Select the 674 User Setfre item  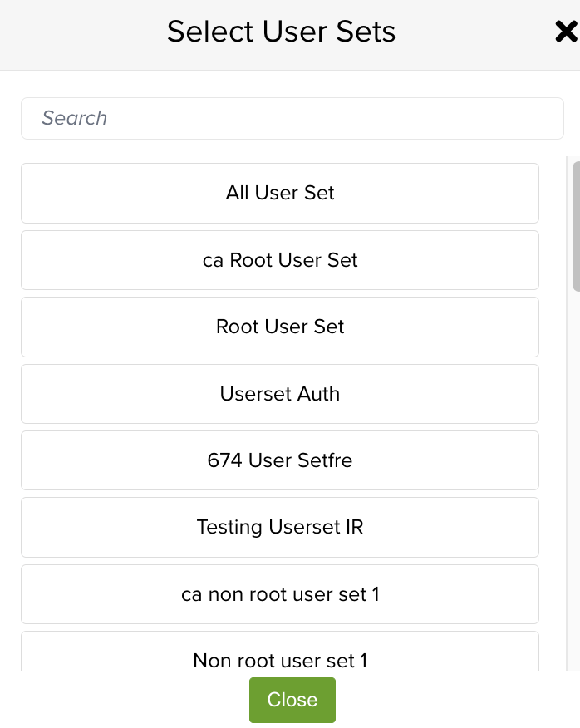(x=280, y=460)
